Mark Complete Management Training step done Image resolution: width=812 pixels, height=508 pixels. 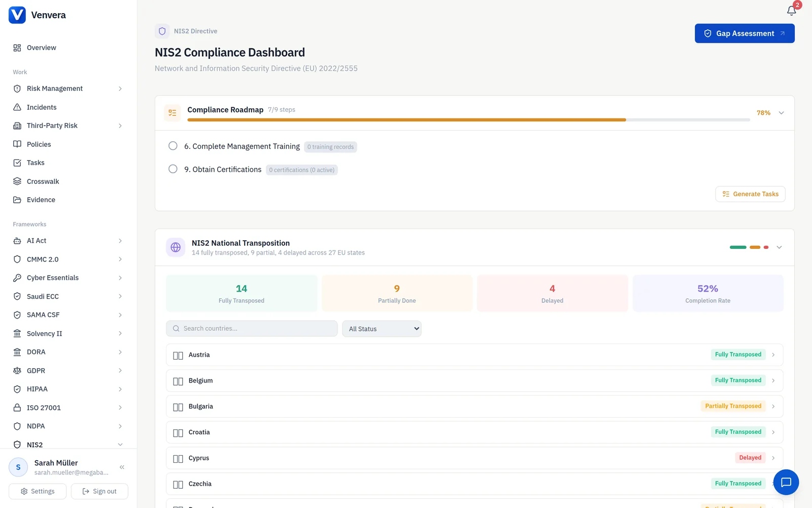click(173, 146)
